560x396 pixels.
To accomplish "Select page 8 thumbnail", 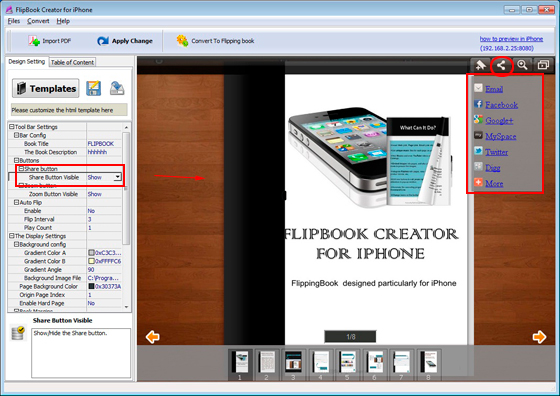I will click(x=428, y=364).
